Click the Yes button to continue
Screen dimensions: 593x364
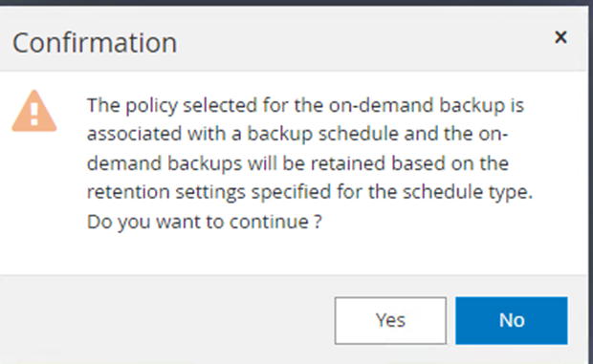(x=390, y=321)
